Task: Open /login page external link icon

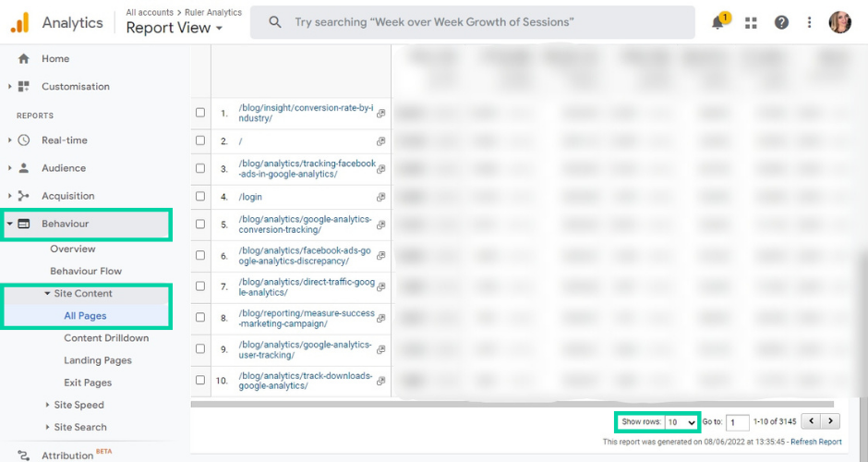Action: click(380, 197)
